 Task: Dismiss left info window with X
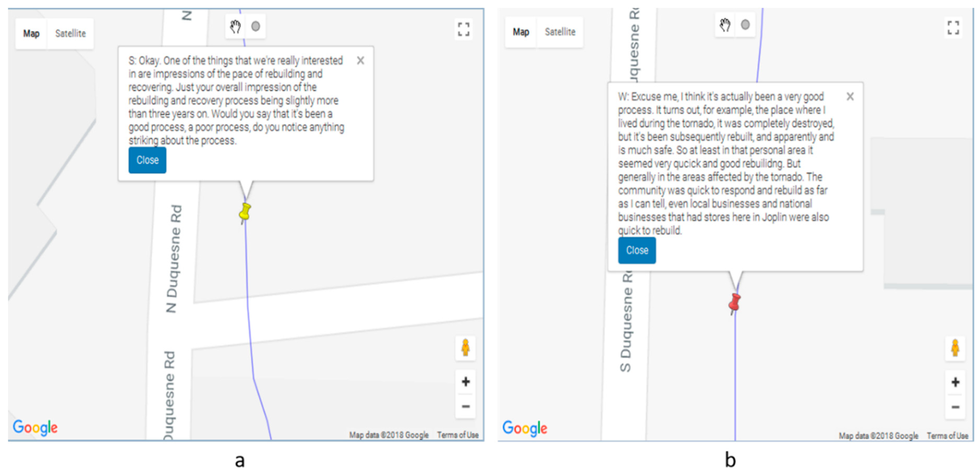(x=360, y=61)
